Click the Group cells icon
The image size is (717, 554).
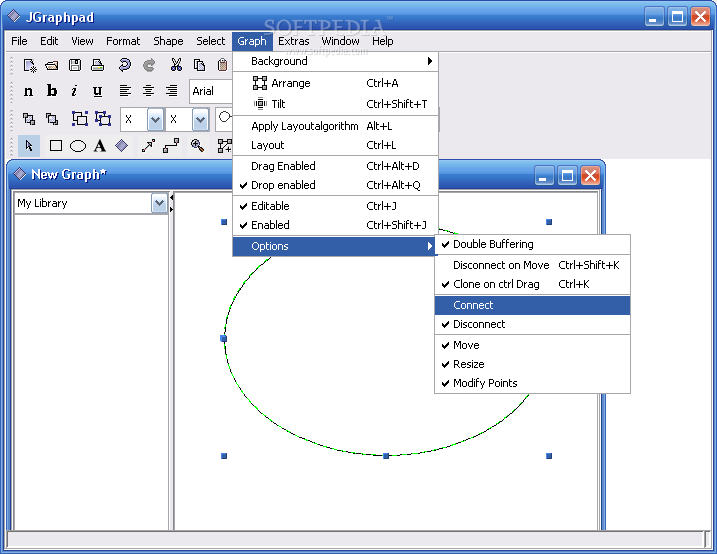[80, 119]
